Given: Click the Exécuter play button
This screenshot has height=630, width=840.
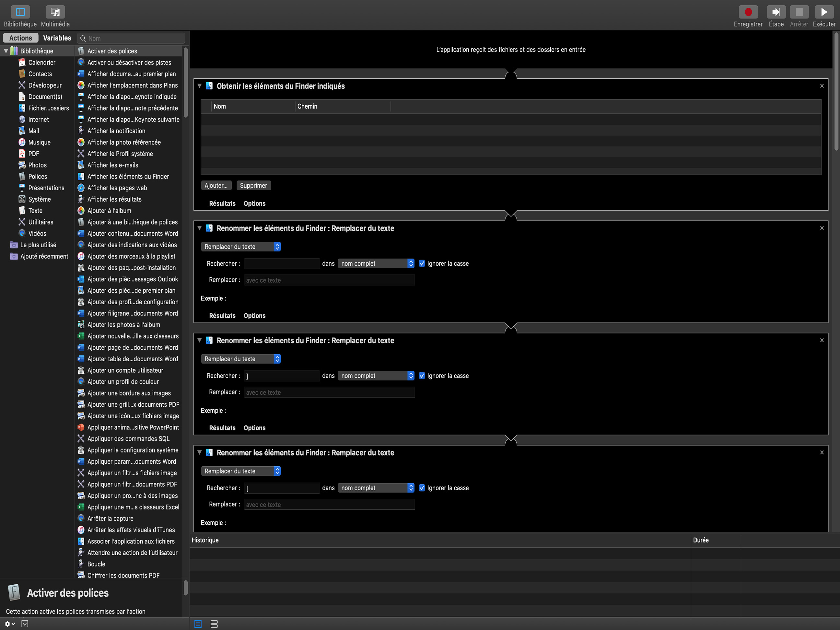Looking at the screenshot, I should click(x=824, y=12).
